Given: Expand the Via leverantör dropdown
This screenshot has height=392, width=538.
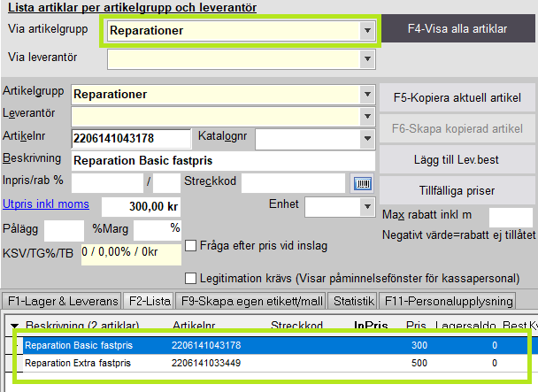Looking at the screenshot, I should coord(366,59).
